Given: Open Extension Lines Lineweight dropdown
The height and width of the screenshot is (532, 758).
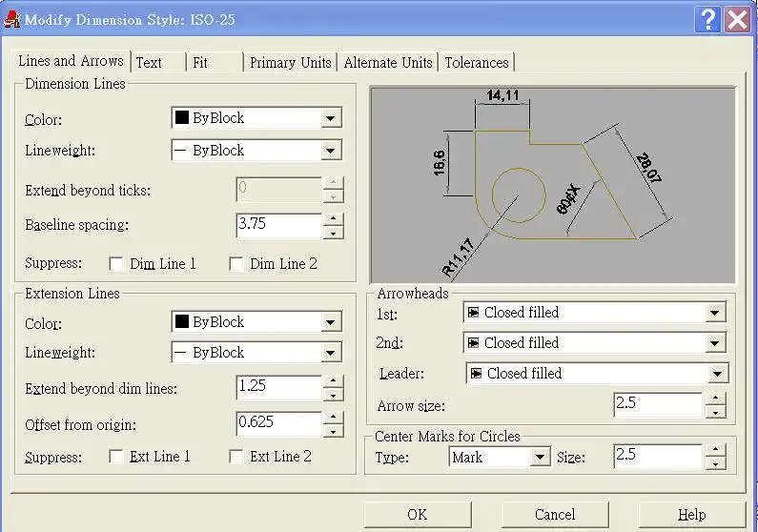Looking at the screenshot, I should click(330, 353).
